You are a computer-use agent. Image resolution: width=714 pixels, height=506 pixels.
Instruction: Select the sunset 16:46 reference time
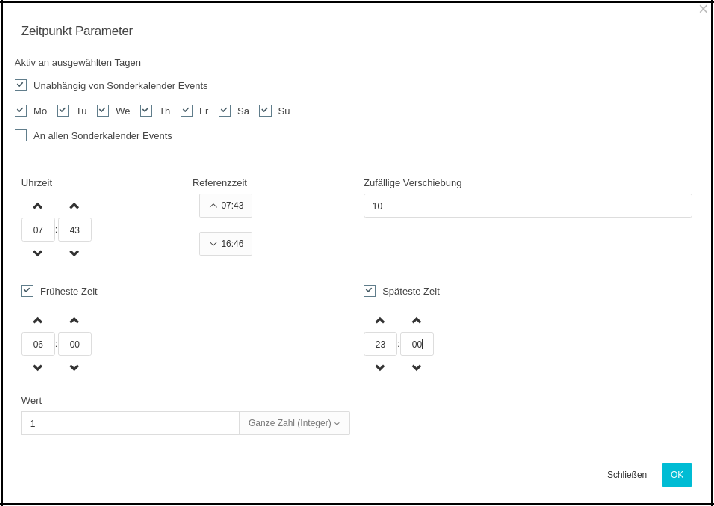(226, 243)
